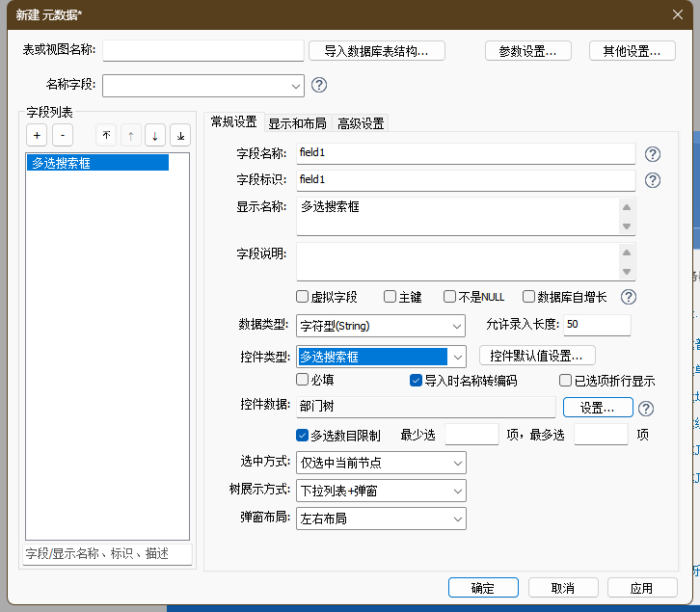Open help icon beside 控件数据 设置 button
The height and width of the screenshot is (612, 700).
(646, 409)
